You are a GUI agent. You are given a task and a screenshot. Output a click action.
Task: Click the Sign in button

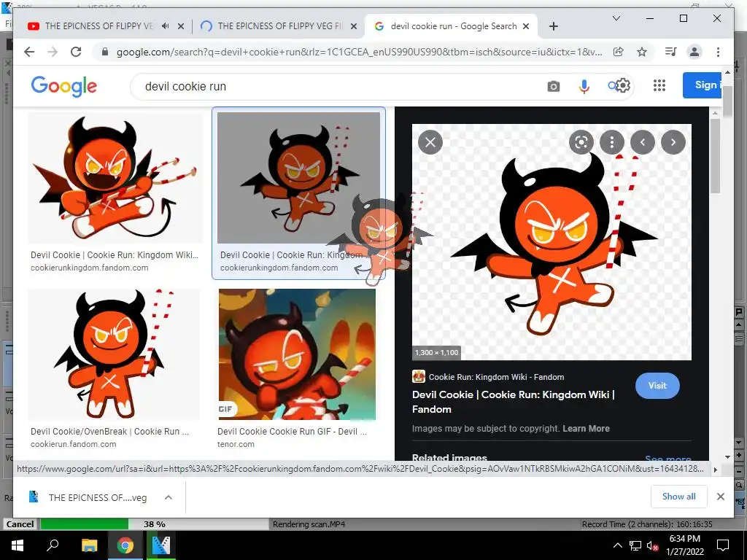click(x=702, y=85)
